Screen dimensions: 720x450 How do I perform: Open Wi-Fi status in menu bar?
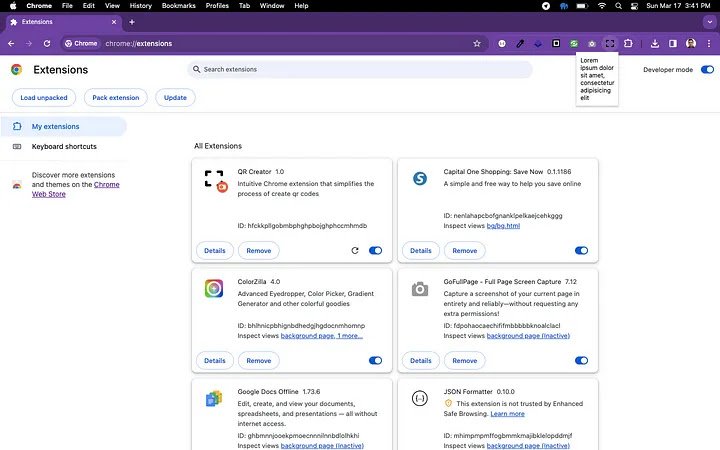(x=602, y=6)
